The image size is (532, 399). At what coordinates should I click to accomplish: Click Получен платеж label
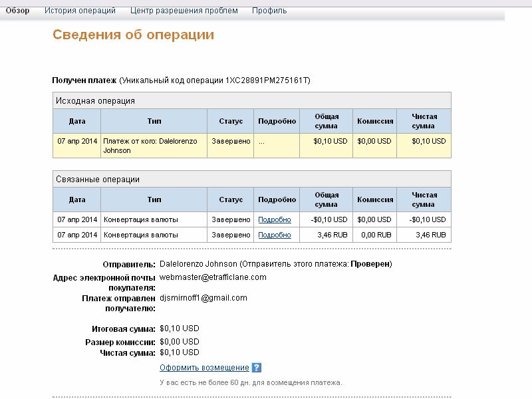[x=84, y=80]
